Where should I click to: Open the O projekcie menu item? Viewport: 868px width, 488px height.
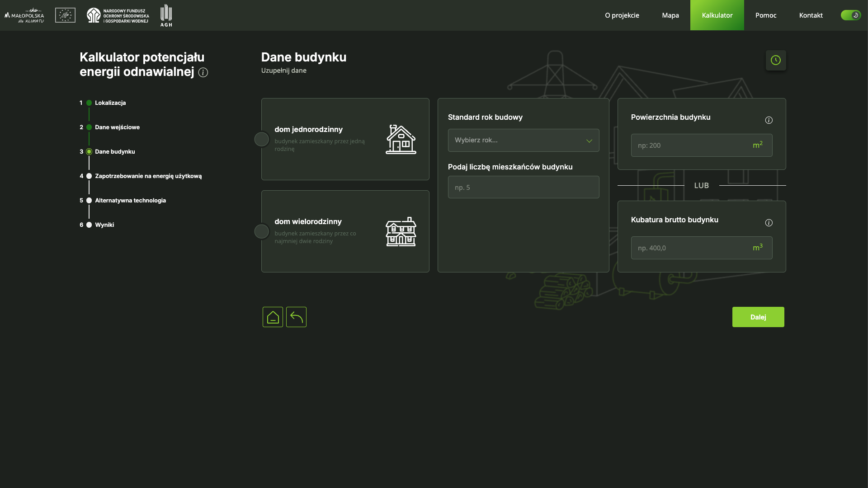pyautogui.click(x=622, y=15)
